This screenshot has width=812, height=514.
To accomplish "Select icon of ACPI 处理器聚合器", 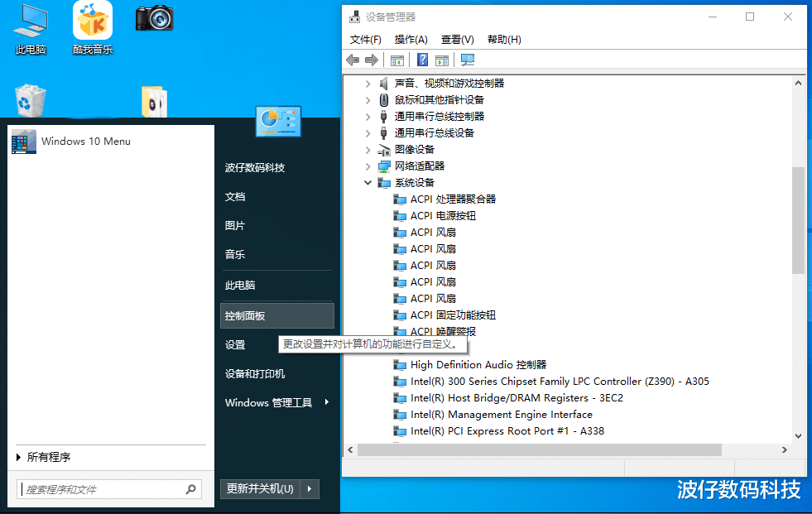I will [400, 199].
